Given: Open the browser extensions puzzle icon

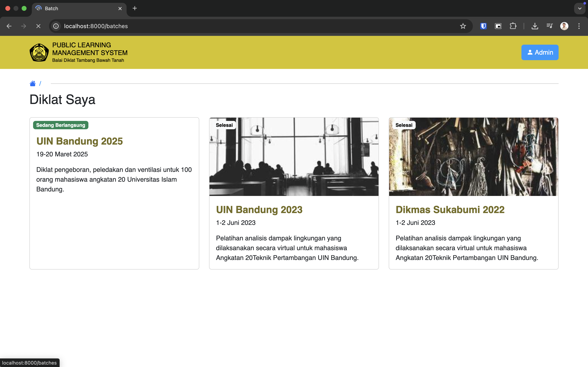Looking at the screenshot, I should [513, 26].
